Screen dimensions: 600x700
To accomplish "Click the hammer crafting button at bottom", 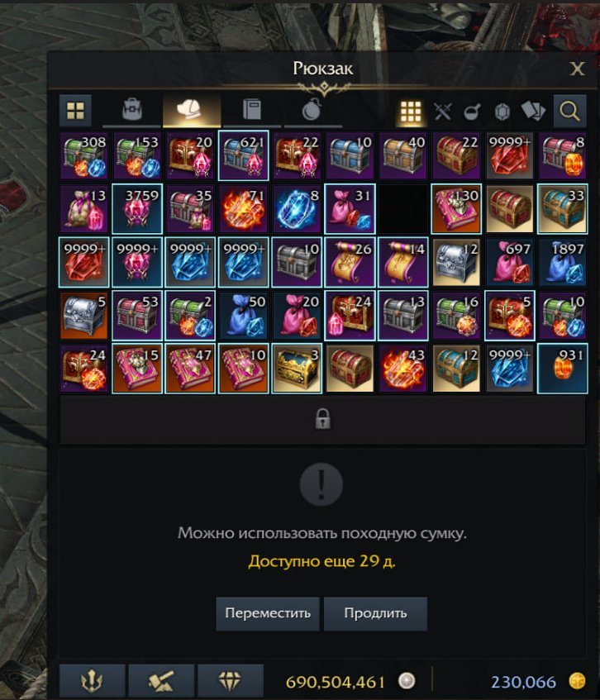I will tap(161, 681).
